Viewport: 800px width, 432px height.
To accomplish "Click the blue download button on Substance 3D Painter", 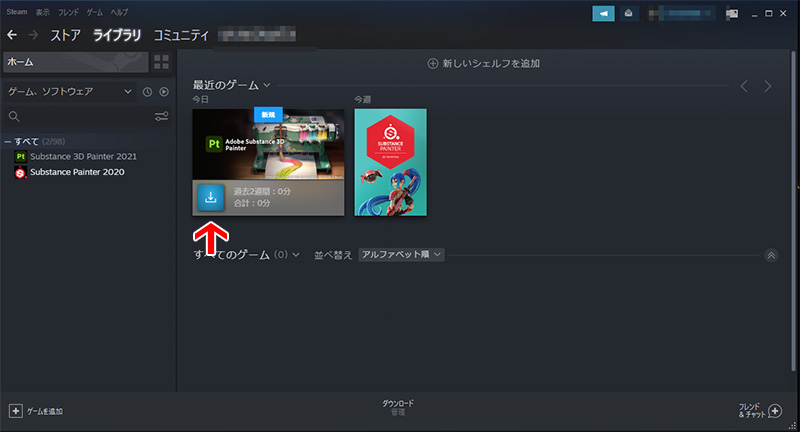I will (x=210, y=196).
